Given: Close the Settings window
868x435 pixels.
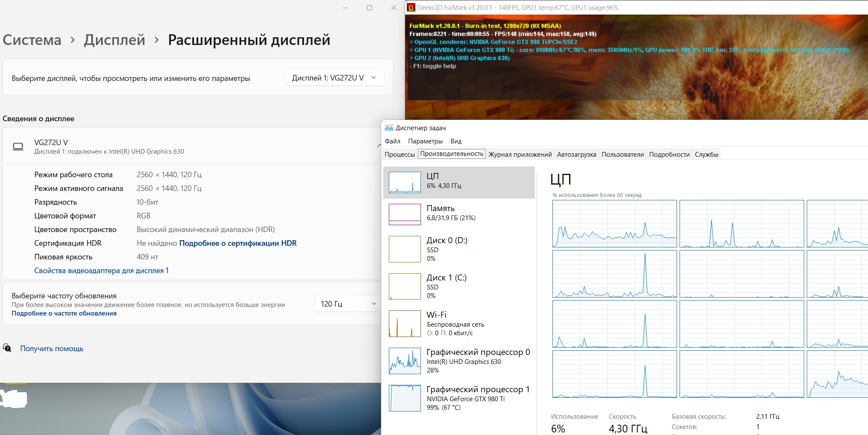Looking at the screenshot, I should 394,8.
